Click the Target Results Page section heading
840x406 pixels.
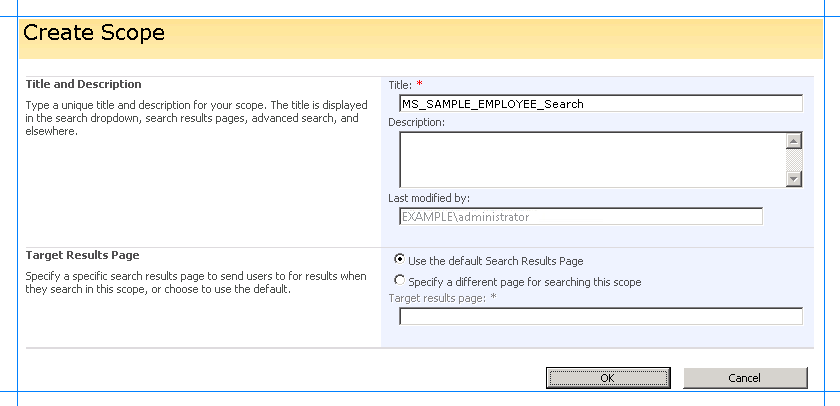pyautogui.click(x=82, y=255)
